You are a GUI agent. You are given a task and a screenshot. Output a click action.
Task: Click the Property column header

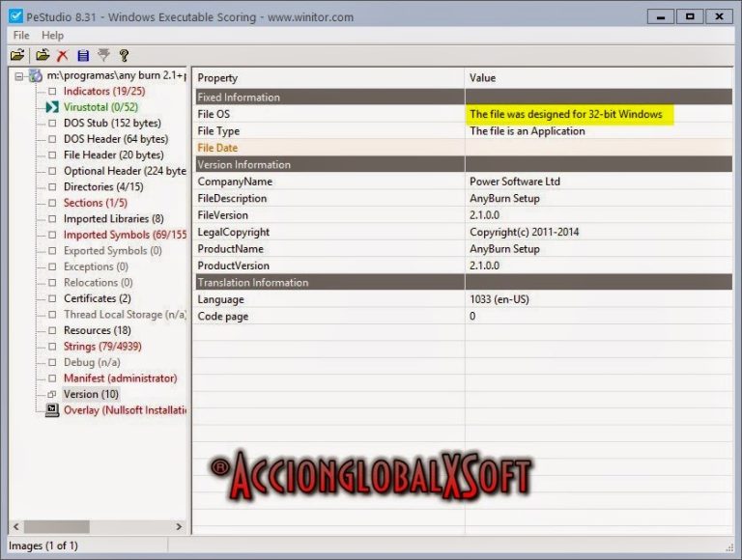(329, 78)
